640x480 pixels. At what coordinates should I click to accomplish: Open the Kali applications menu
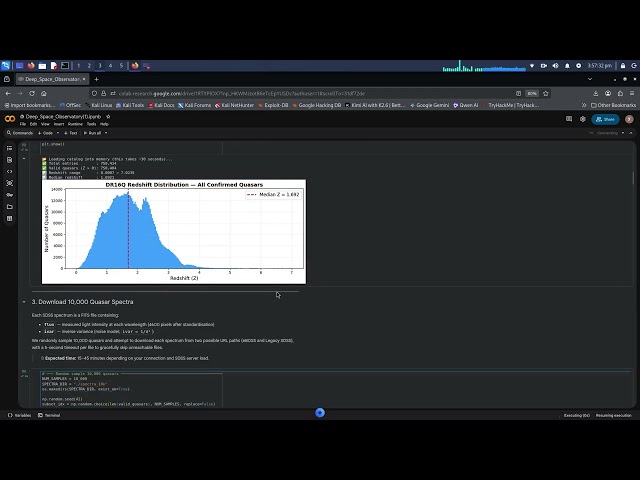tap(6, 65)
